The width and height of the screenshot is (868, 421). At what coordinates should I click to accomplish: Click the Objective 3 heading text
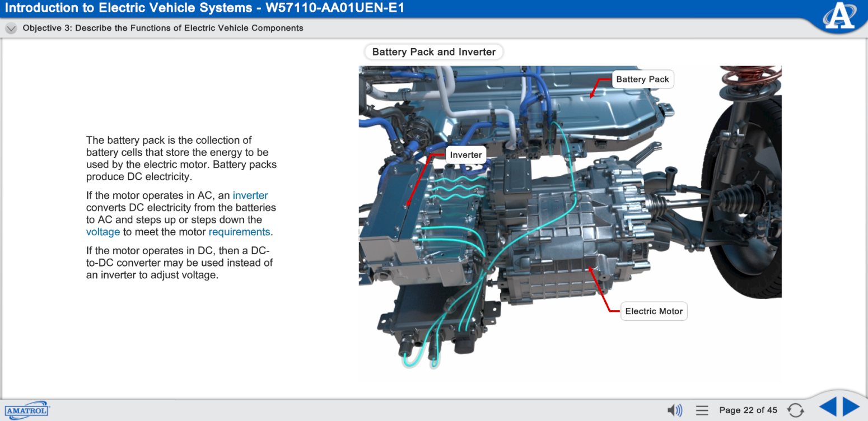tap(163, 28)
